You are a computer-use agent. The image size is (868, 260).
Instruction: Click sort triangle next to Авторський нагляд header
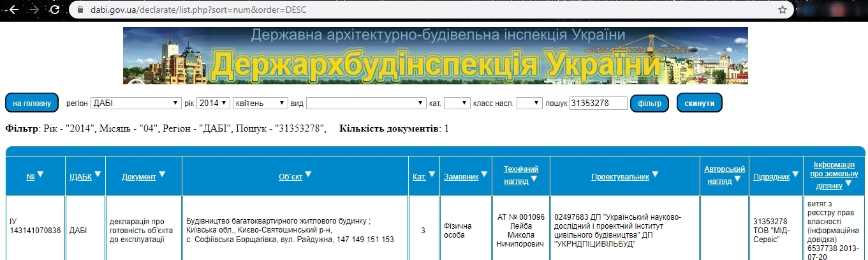tap(739, 180)
